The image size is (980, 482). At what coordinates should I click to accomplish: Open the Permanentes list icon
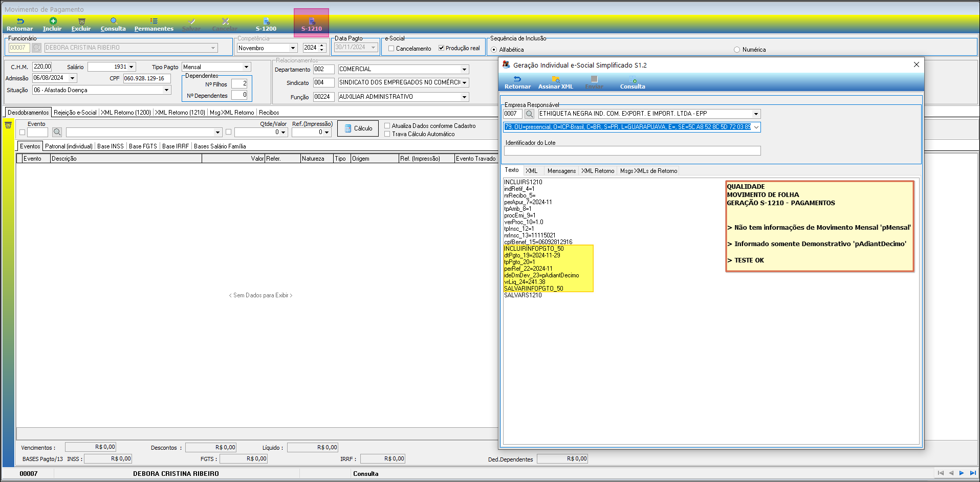(x=154, y=21)
